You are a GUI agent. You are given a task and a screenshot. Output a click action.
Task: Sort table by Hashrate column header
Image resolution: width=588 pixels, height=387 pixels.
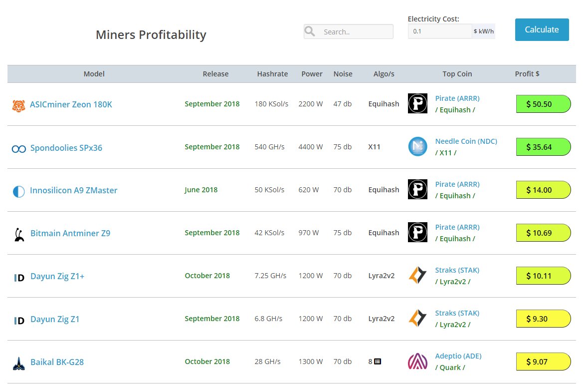click(272, 74)
